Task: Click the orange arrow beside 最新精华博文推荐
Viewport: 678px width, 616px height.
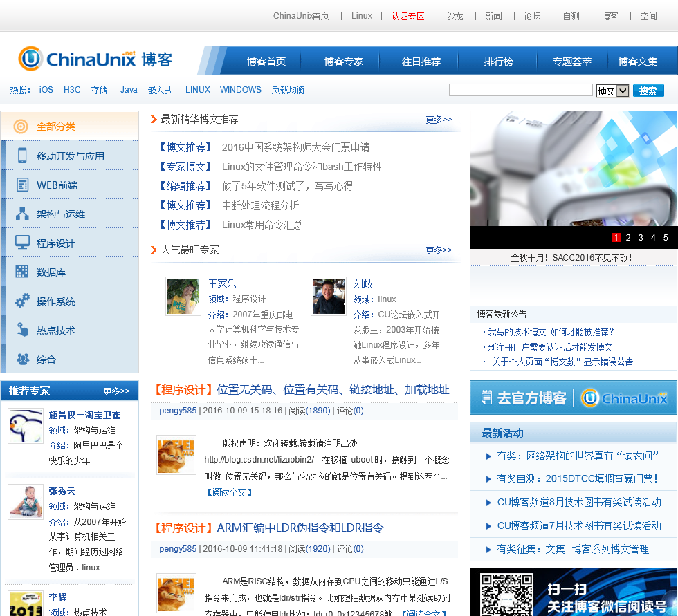Action: 154,119
